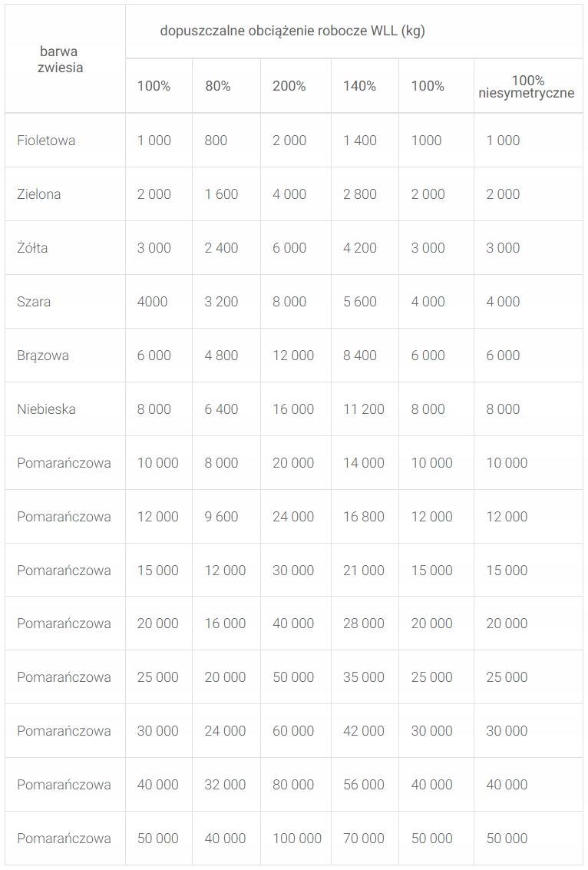Select the 11 200 cell
This screenshot has height=870, width=588.
pyautogui.click(x=364, y=409)
